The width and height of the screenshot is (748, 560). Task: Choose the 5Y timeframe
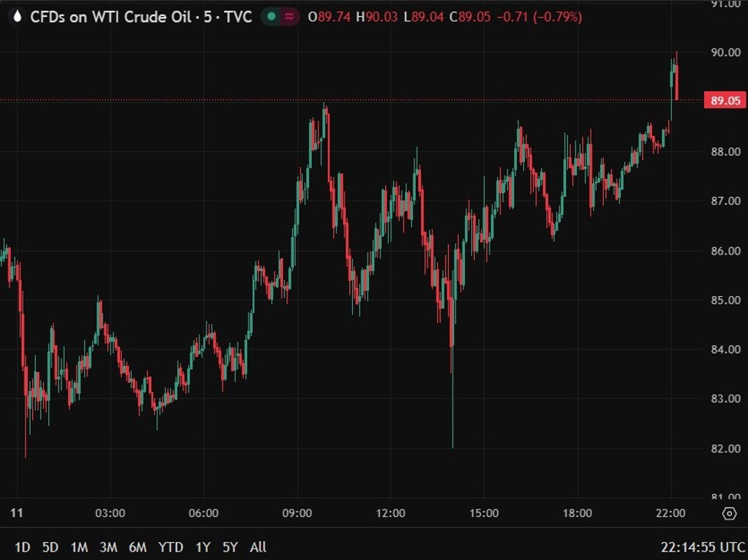(x=231, y=547)
